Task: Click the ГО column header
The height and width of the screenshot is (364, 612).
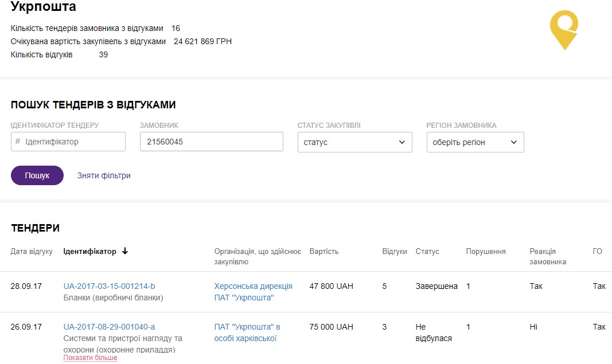Action: 598,251
